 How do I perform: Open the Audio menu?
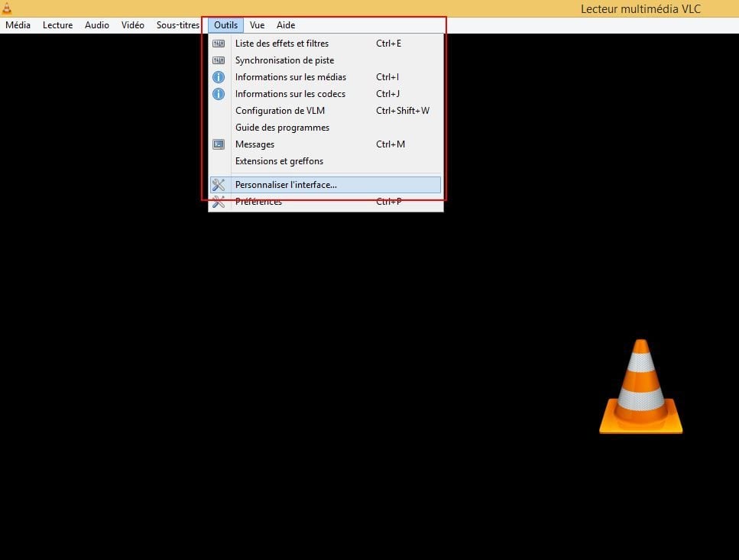point(96,25)
